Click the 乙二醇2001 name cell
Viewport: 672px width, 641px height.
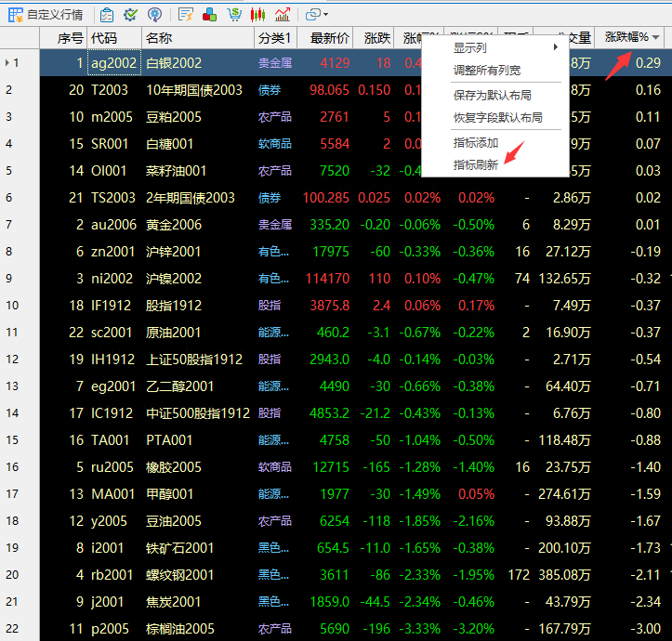[x=179, y=386]
